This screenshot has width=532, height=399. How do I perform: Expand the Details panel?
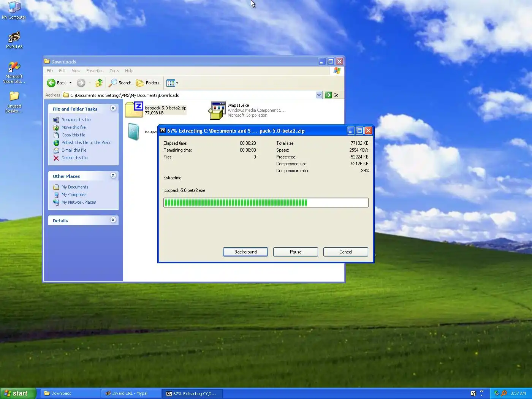(x=113, y=220)
